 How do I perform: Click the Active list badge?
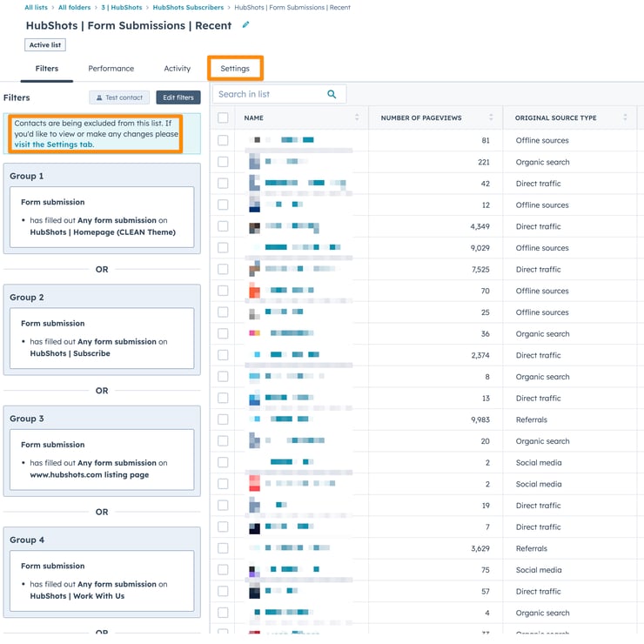pos(45,44)
